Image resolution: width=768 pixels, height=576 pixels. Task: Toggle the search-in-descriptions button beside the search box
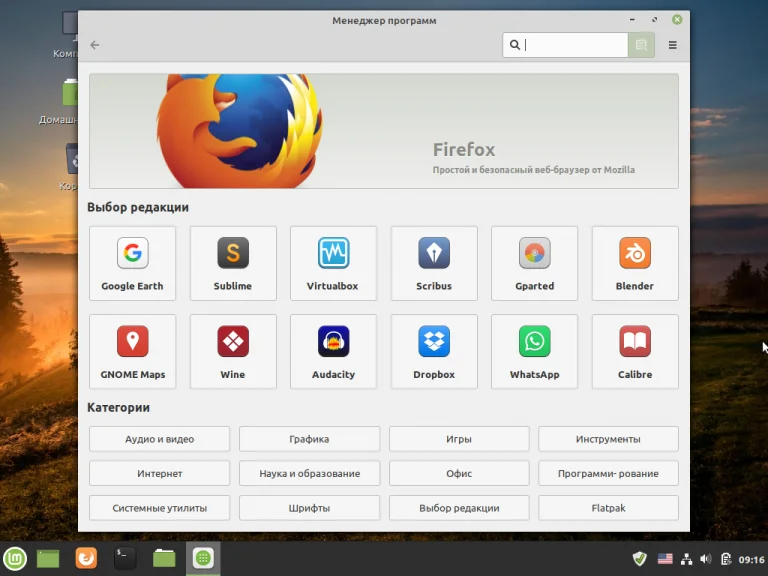(x=641, y=45)
